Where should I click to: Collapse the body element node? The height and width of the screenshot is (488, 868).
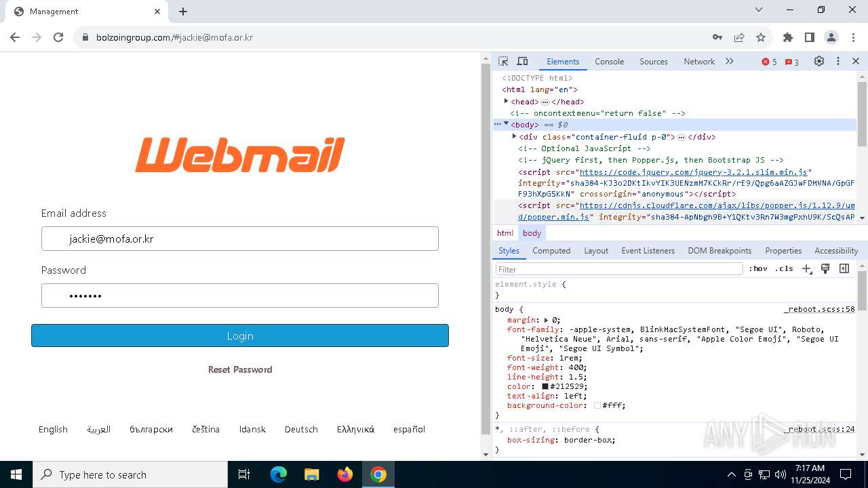(506, 124)
